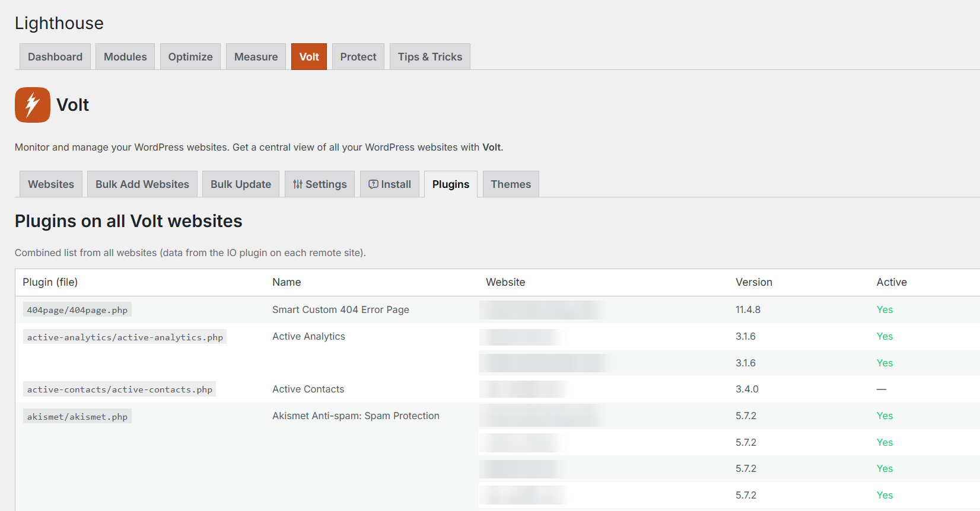This screenshot has height=511, width=980.
Task: Click the akismet/akismet.php file cell
Action: pos(77,417)
